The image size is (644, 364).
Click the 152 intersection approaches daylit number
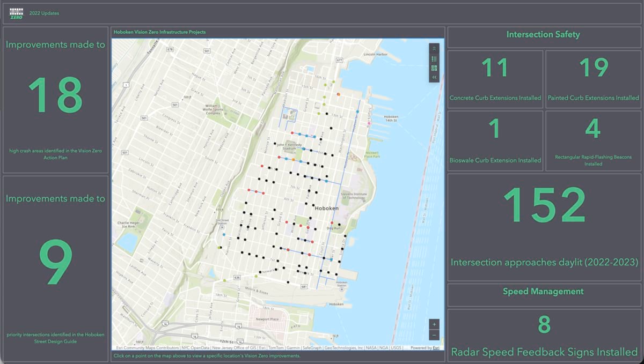(545, 205)
